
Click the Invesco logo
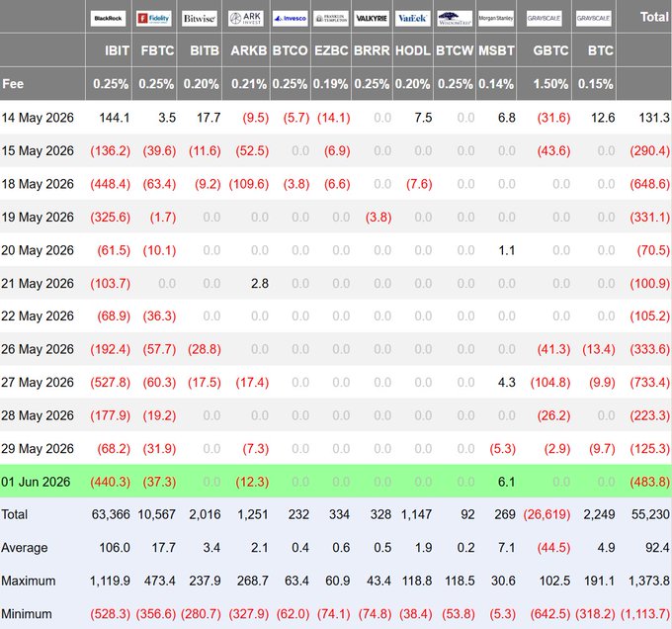tap(291, 19)
